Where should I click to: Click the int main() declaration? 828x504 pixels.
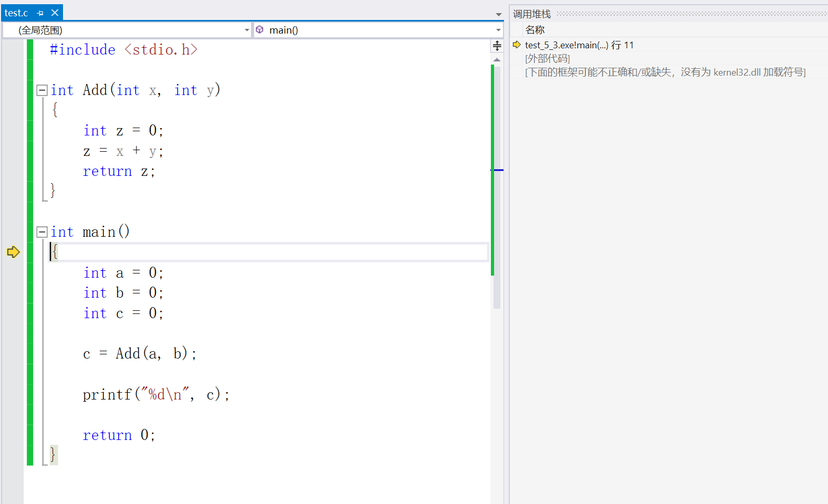[x=90, y=232]
